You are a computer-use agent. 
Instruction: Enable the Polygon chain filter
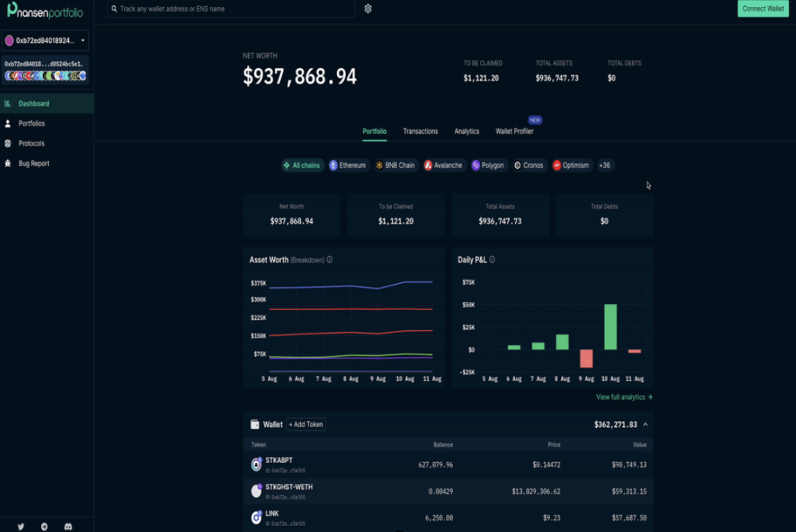(490, 165)
